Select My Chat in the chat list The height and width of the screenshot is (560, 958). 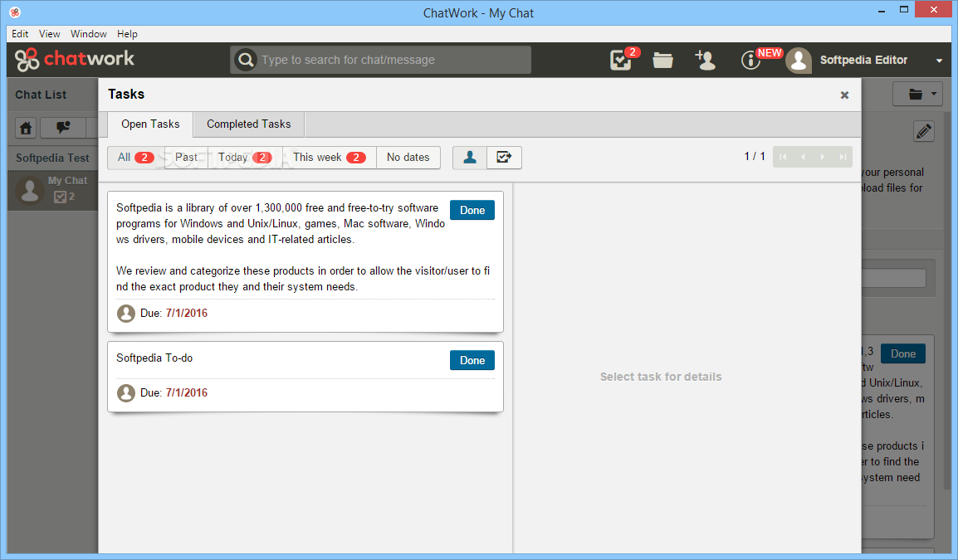coord(52,190)
